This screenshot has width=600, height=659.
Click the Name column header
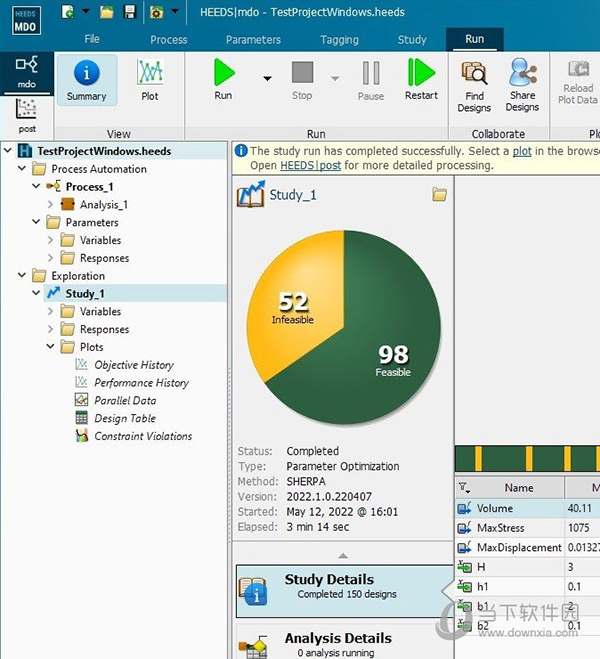click(x=519, y=488)
